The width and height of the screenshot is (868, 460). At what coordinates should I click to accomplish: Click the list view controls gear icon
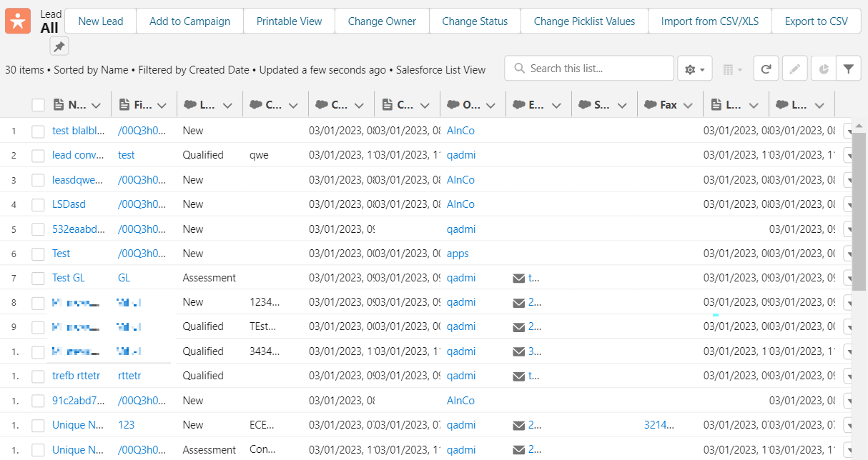pos(689,68)
